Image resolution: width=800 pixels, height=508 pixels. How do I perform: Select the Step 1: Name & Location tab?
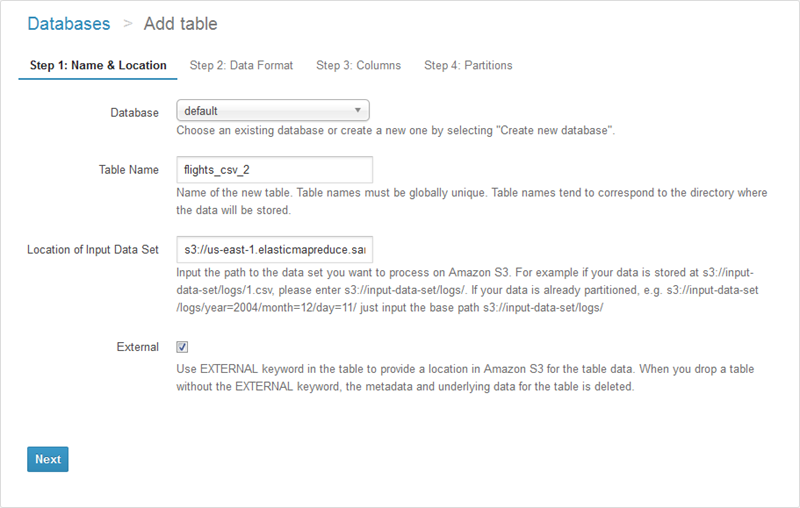(x=98, y=66)
